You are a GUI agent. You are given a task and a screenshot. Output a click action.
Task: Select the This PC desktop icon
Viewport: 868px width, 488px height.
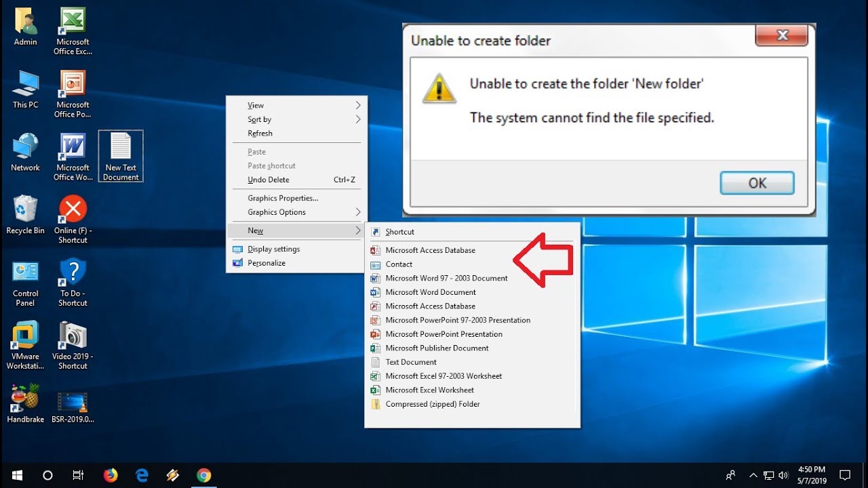pyautogui.click(x=25, y=90)
